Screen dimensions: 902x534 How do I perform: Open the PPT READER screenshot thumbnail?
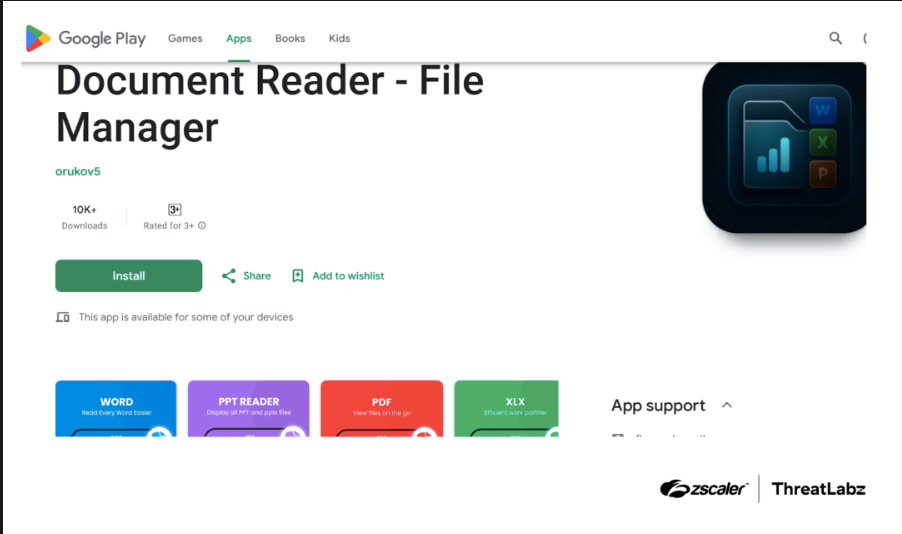(x=249, y=409)
